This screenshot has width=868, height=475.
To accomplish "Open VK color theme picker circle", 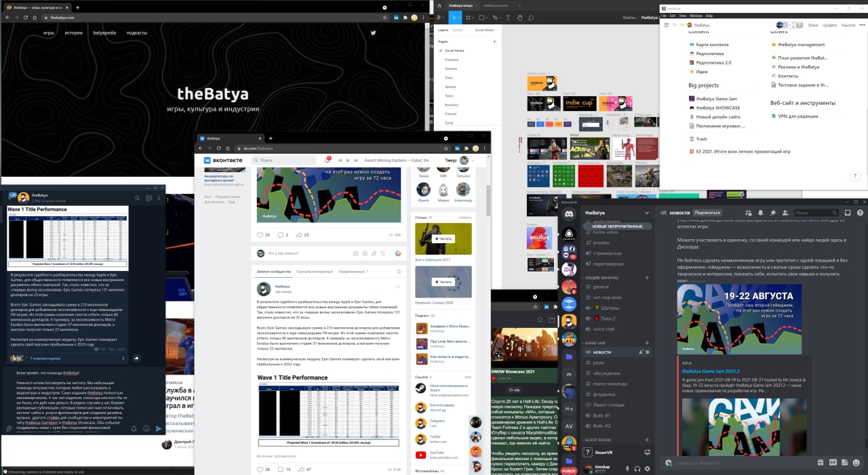I will (398, 253).
